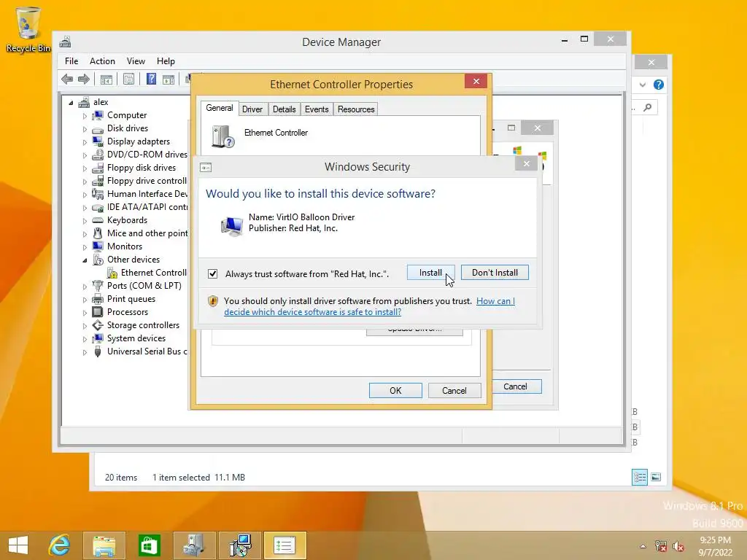Select Ports (COM & LPT) tree item
The height and width of the screenshot is (560, 747).
pos(144,286)
